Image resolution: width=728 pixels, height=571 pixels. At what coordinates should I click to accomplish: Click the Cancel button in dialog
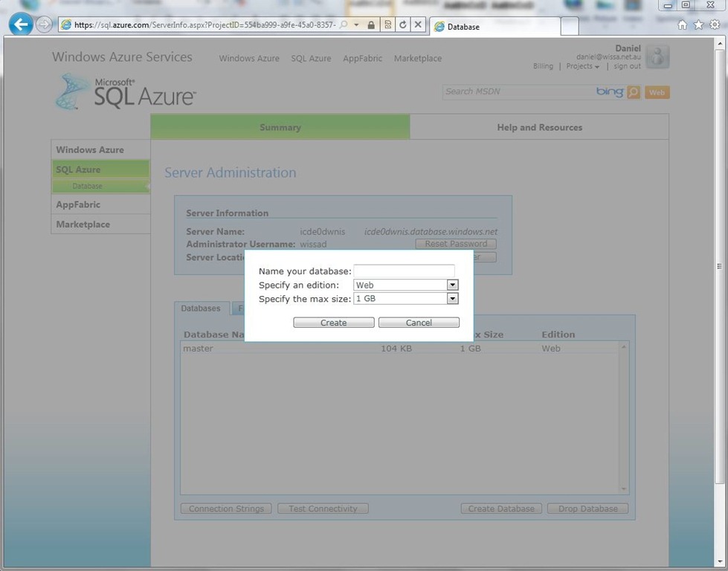click(x=419, y=323)
